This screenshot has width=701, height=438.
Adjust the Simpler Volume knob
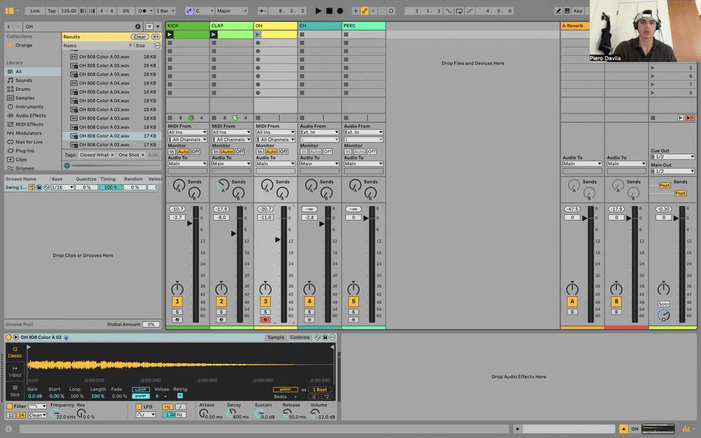[x=315, y=413]
